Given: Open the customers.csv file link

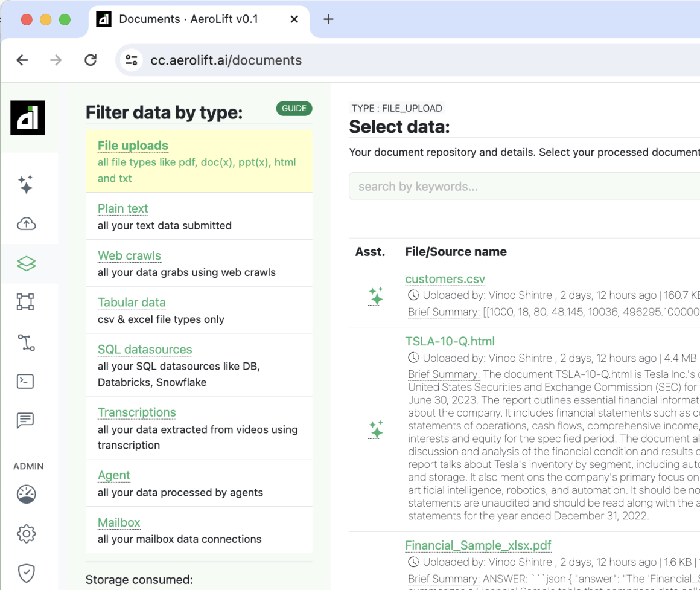Looking at the screenshot, I should pos(445,279).
